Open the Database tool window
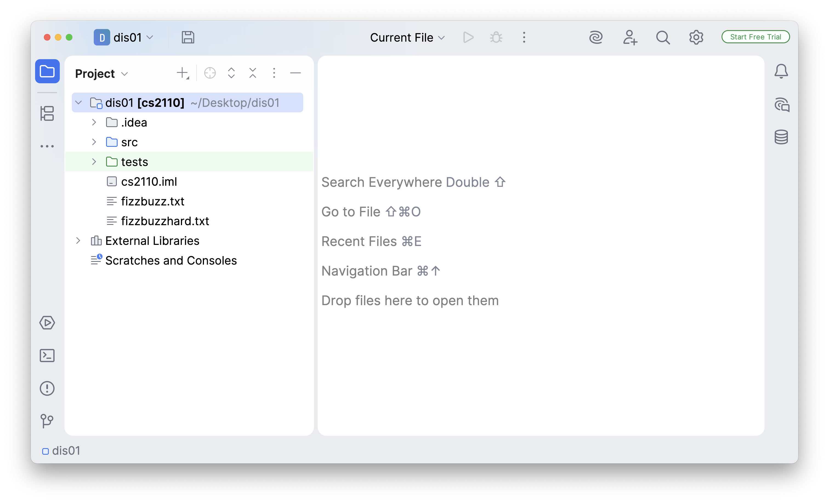This screenshot has height=504, width=829. 781,136
